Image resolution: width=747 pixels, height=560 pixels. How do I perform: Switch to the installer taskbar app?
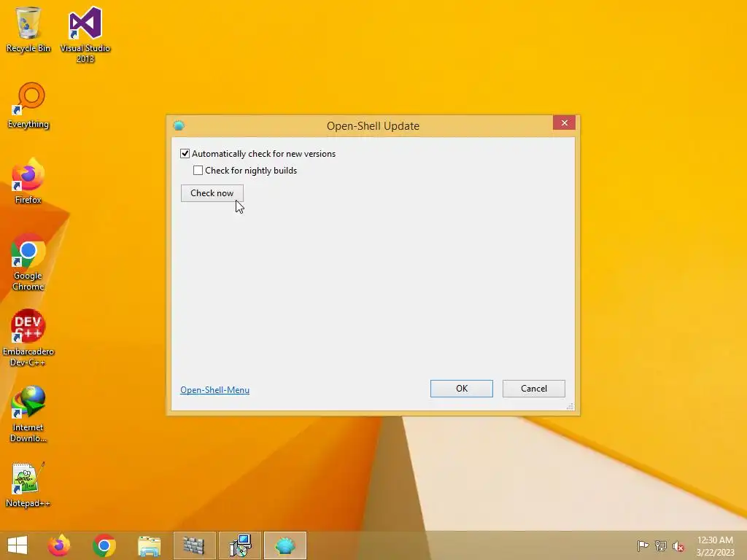[x=239, y=545]
